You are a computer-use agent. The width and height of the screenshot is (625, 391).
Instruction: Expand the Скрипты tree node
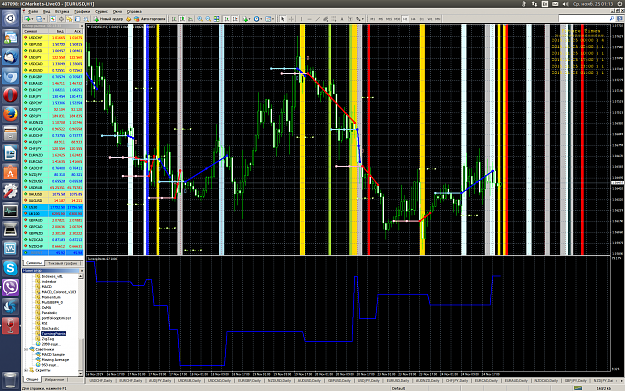(x=26, y=370)
